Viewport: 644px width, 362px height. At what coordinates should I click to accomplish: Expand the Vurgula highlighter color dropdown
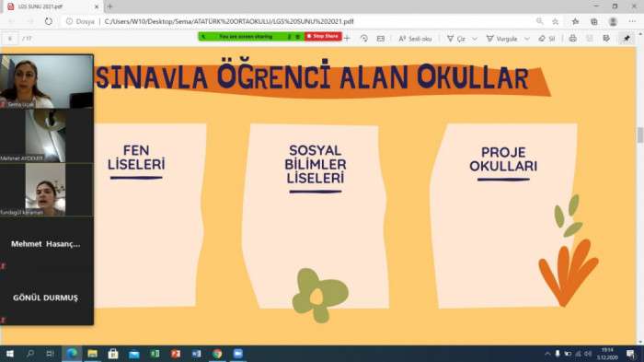[527, 39]
